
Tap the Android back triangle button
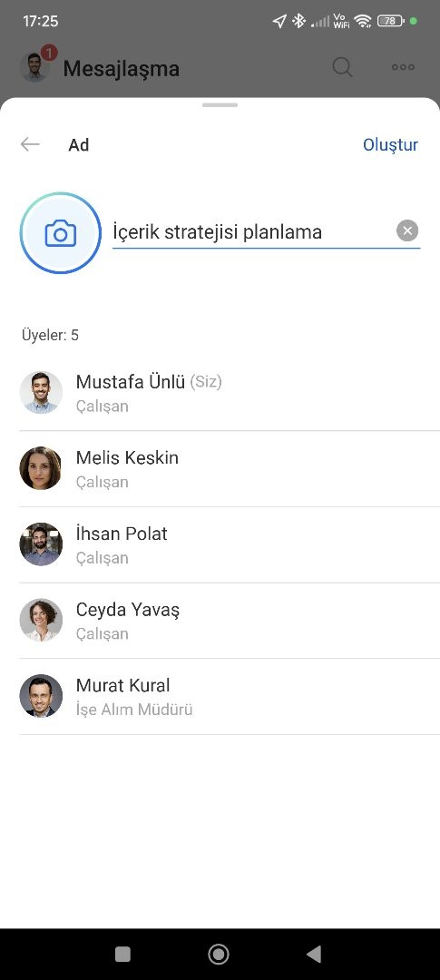315,954
